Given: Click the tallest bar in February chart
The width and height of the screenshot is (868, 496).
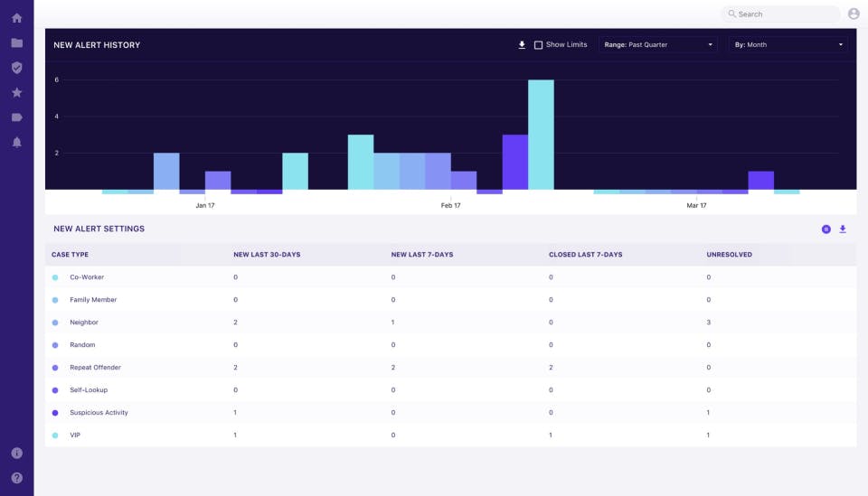Looking at the screenshot, I should point(541,135).
